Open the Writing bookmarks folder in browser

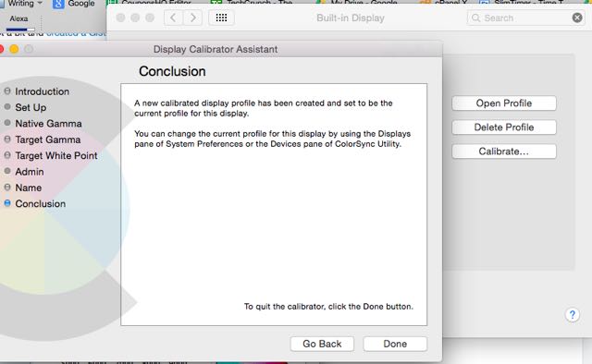pyautogui.click(x=25, y=4)
